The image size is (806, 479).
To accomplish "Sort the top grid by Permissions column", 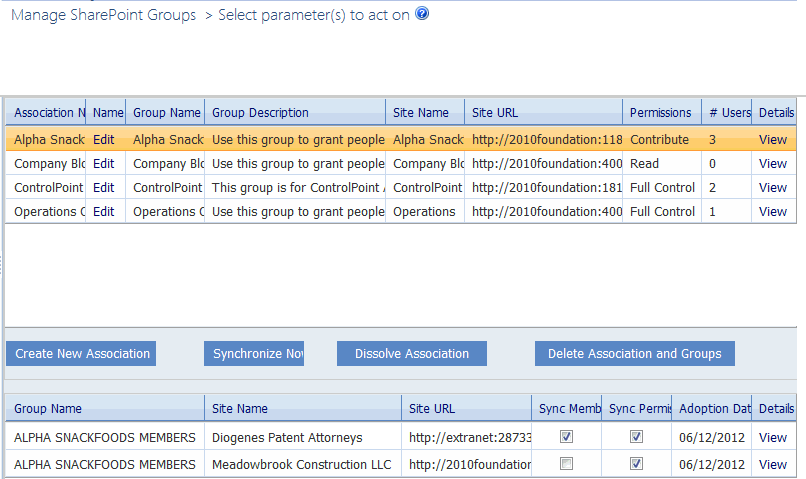I will click(660, 113).
